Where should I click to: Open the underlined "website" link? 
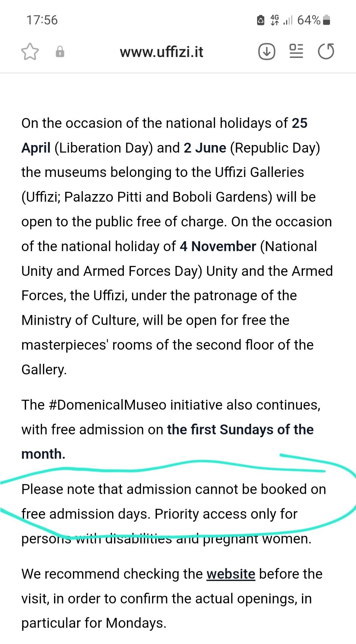[231, 574]
